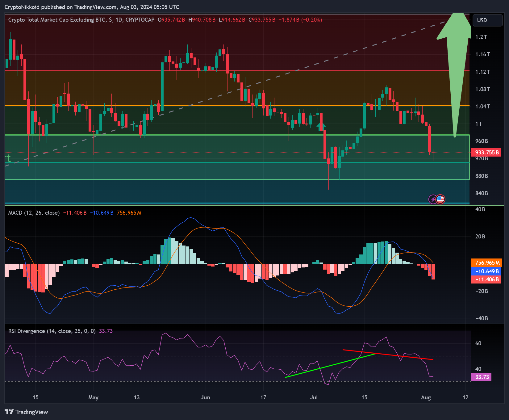
Task: Click the TradingView logo at bottom left
Action: click(x=26, y=412)
